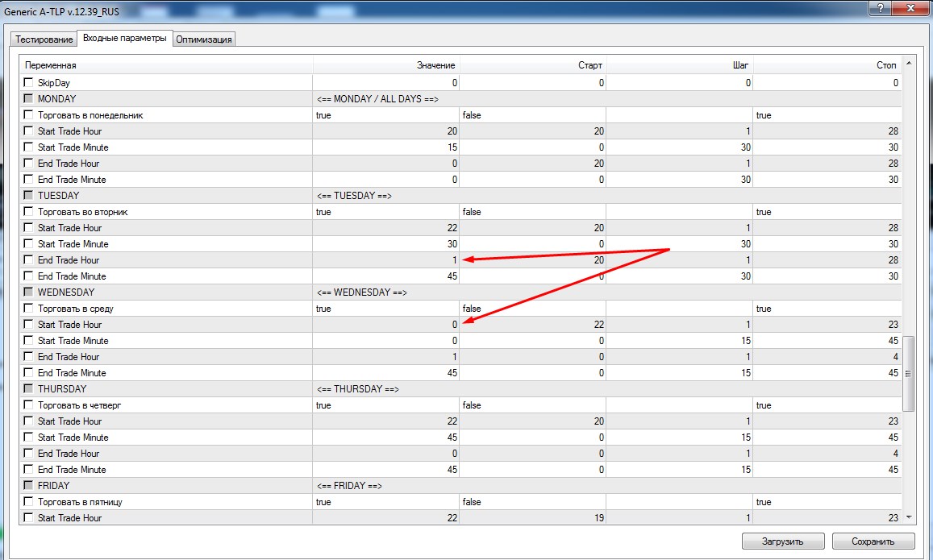This screenshot has width=933, height=560.
Task: Click Tuesday Start Trade Hour value 22
Action: tap(386, 228)
